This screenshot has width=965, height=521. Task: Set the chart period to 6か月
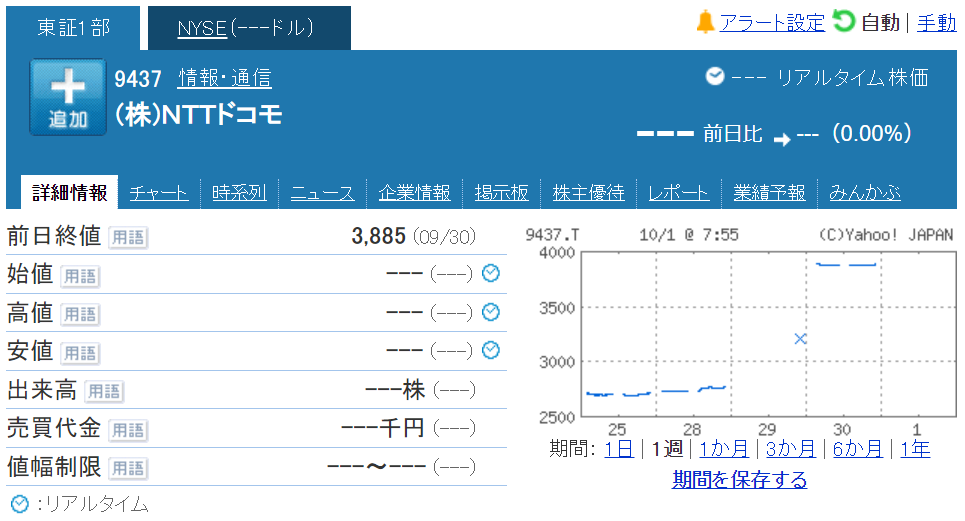click(x=857, y=449)
